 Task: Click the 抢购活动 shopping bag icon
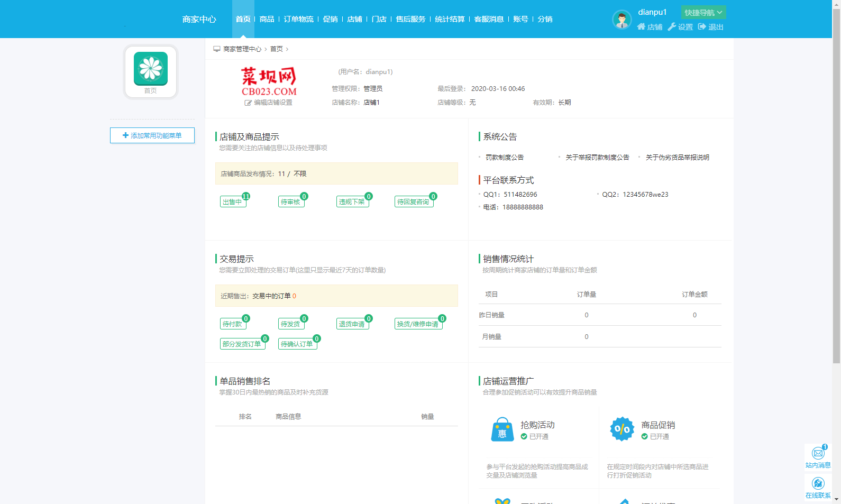coord(502,429)
